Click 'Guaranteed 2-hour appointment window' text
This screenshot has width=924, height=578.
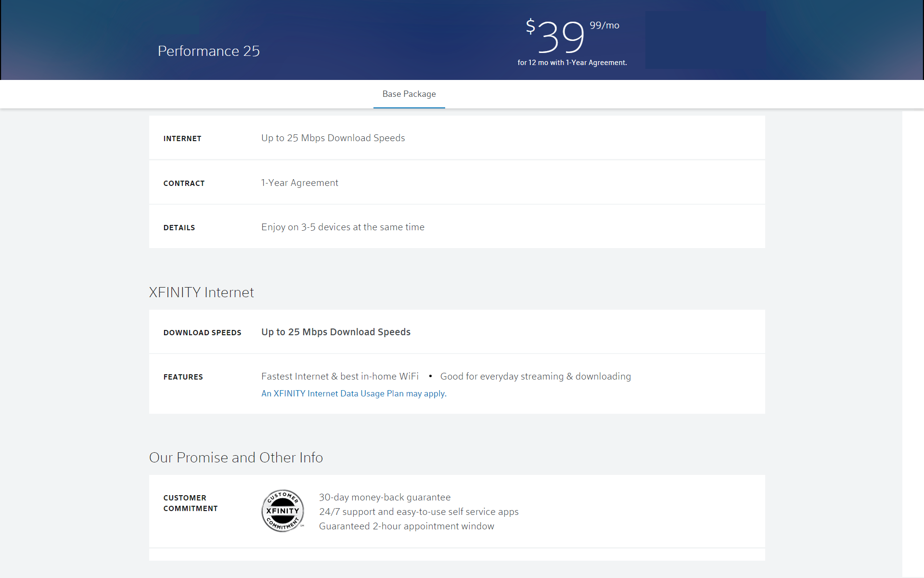[407, 526]
